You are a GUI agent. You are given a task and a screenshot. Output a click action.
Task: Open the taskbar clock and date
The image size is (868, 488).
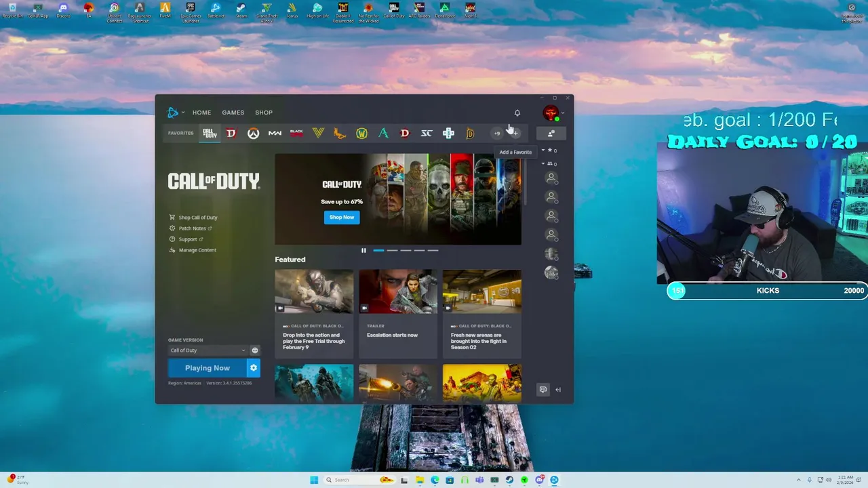(x=844, y=480)
